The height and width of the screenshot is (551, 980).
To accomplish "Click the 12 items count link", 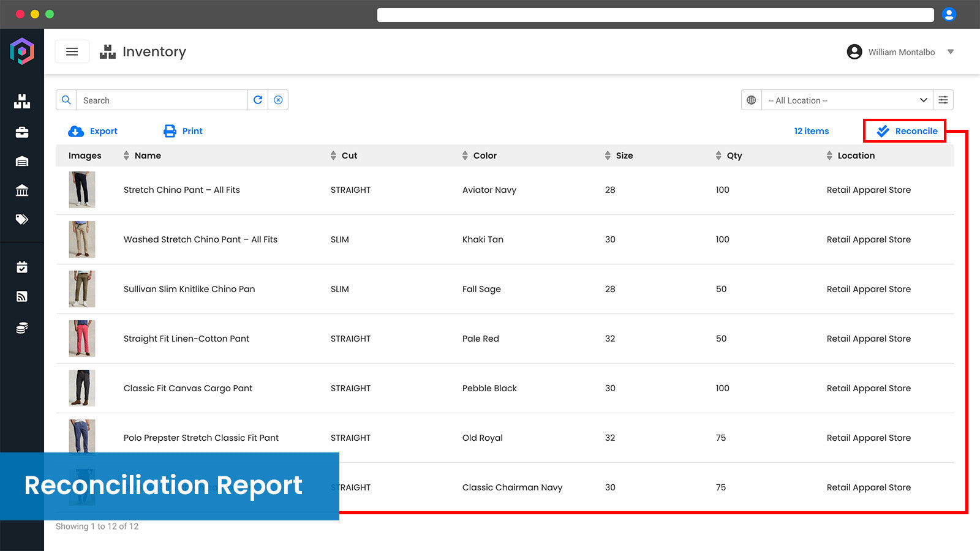I will click(812, 131).
